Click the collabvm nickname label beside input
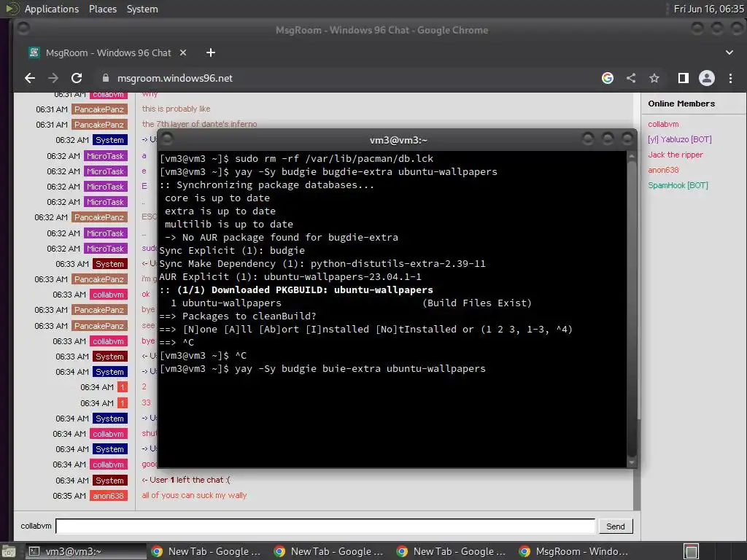The image size is (747, 560). click(x=36, y=526)
